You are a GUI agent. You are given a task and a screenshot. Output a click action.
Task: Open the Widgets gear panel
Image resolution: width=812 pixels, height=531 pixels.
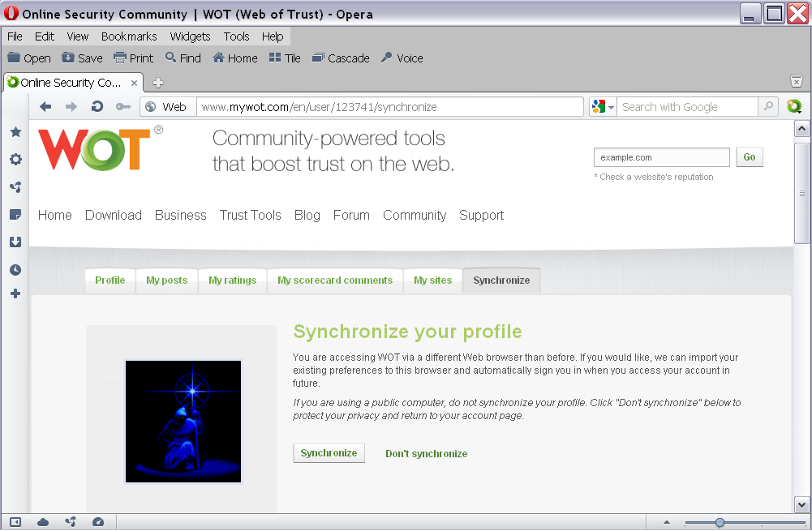[x=15, y=159]
